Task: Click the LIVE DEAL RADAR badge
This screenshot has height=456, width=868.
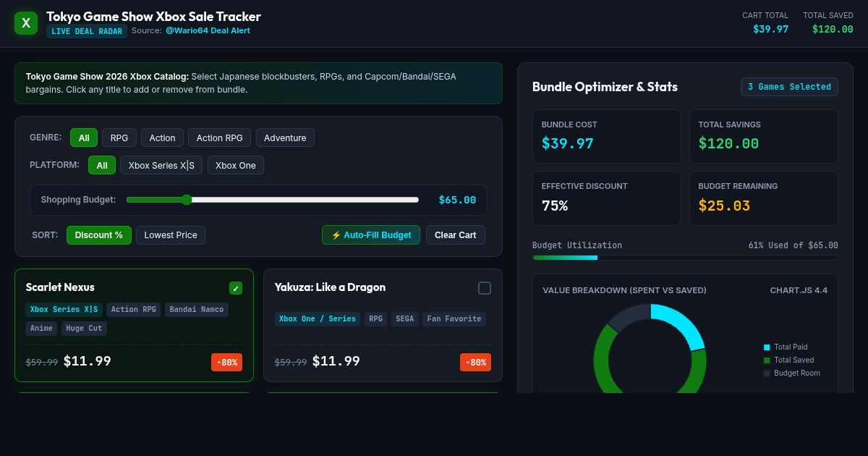Action: (x=87, y=31)
